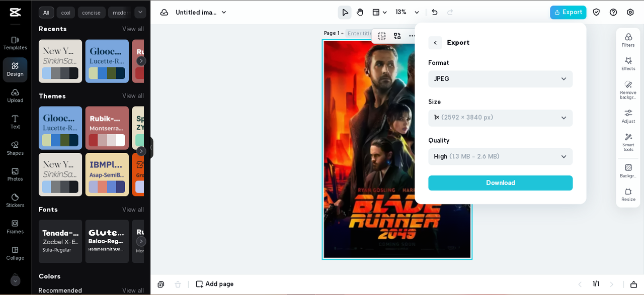The height and width of the screenshot is (295, 644).
Task: Select the All style tag
Action: [46, 13]
